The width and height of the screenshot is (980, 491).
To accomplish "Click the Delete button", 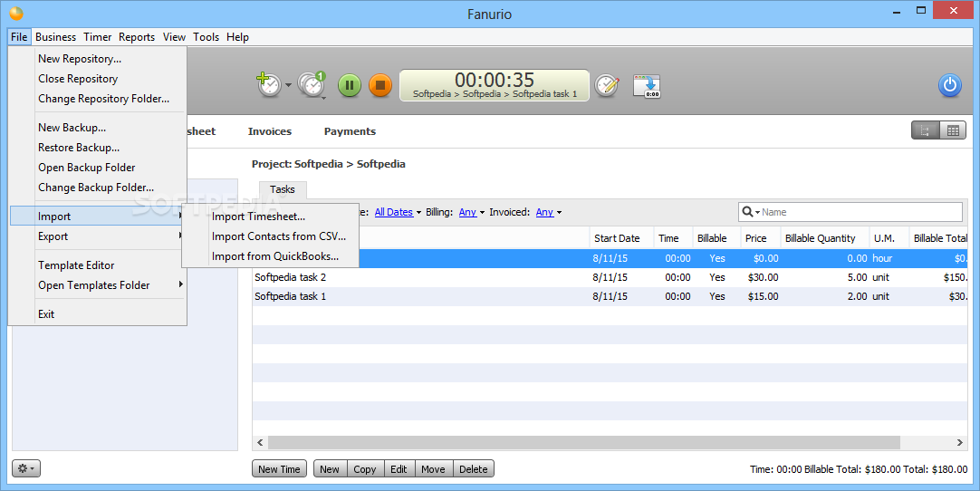I will point(473,469).
